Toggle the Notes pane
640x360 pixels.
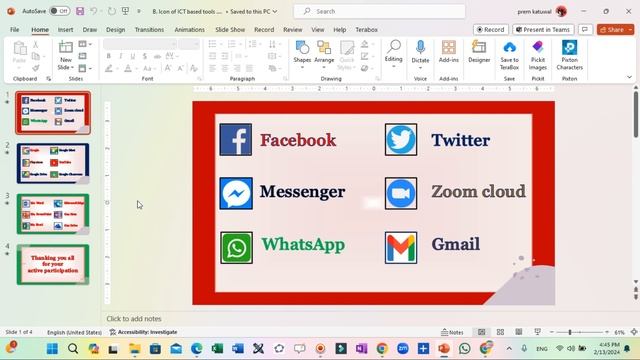click(452, 332)
